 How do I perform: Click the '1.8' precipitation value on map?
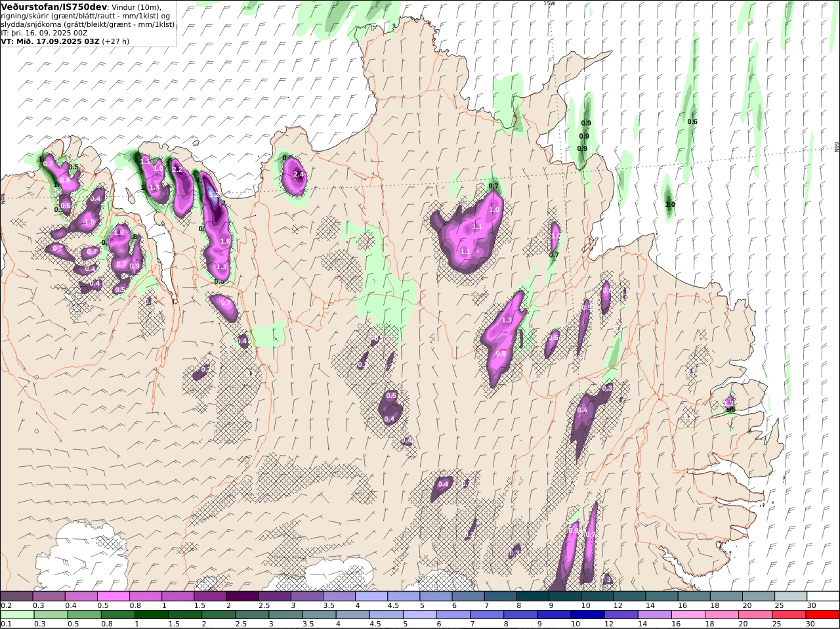click(x=119, y=232)
